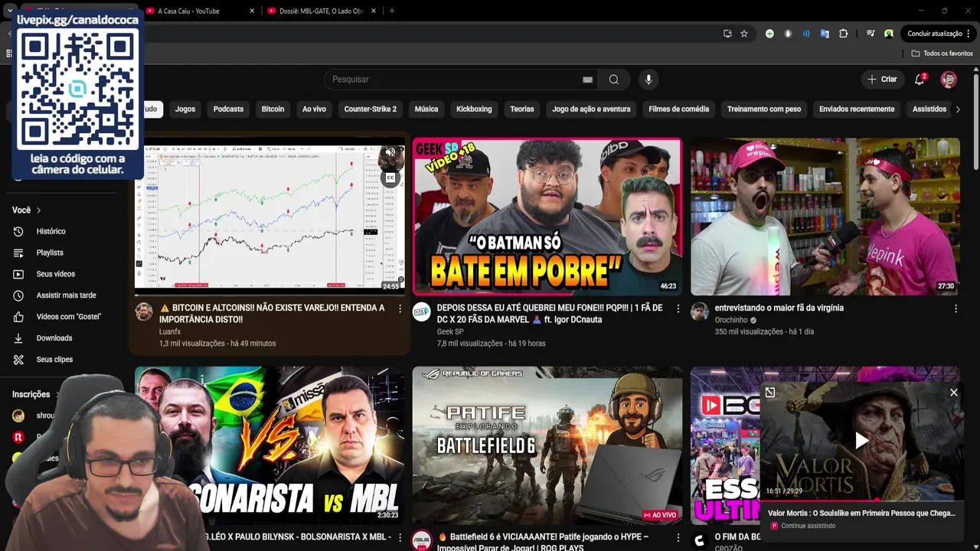Close the Valor Mortis miniplayer
The image size is (980, 551).
click(x=953, y=393)
